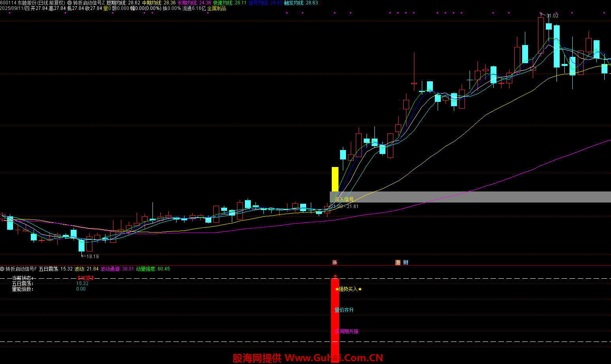Click the 31.02 high price label

(552, 16)
